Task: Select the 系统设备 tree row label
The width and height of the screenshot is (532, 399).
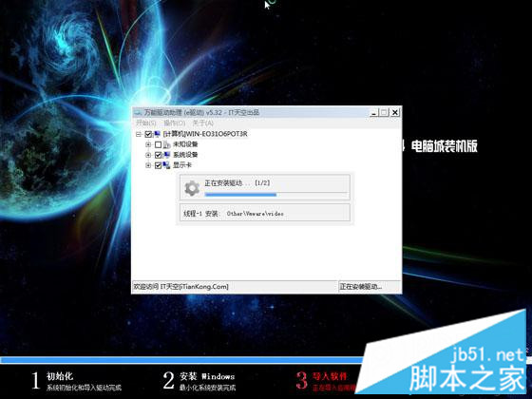Action: click(185, 155)
